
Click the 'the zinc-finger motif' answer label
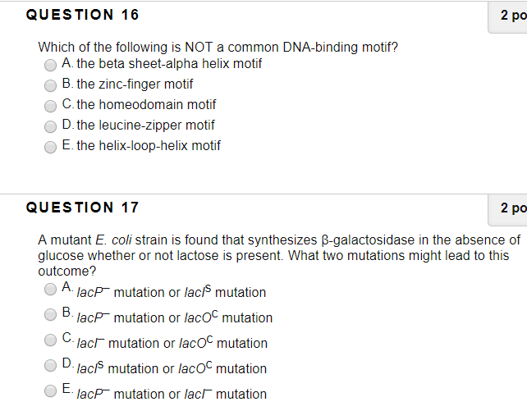click(135, 84)
